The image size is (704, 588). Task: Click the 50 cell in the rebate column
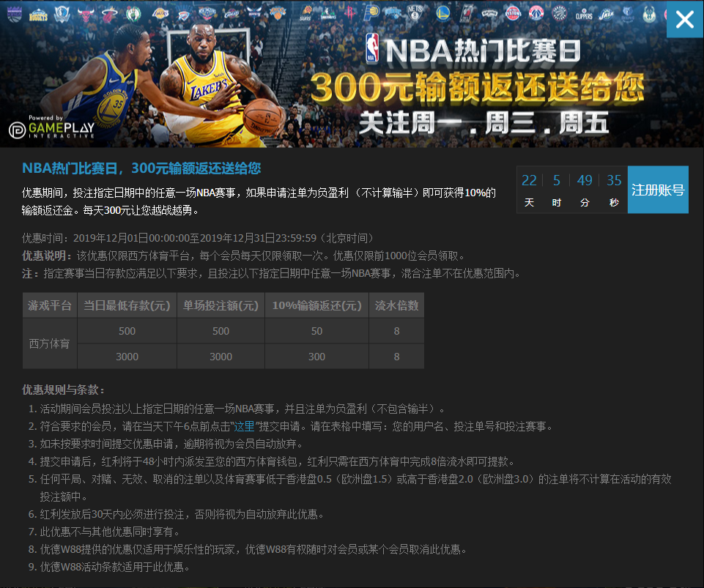click(x=316, y=331)
